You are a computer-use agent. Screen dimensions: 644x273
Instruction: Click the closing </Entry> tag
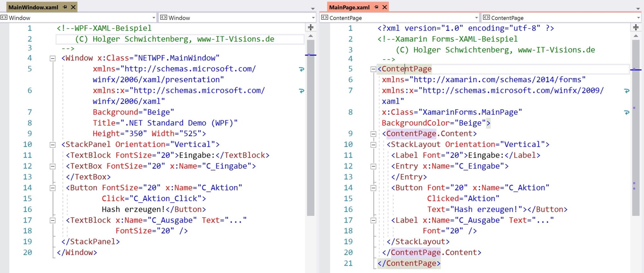(x=409, y=177)
